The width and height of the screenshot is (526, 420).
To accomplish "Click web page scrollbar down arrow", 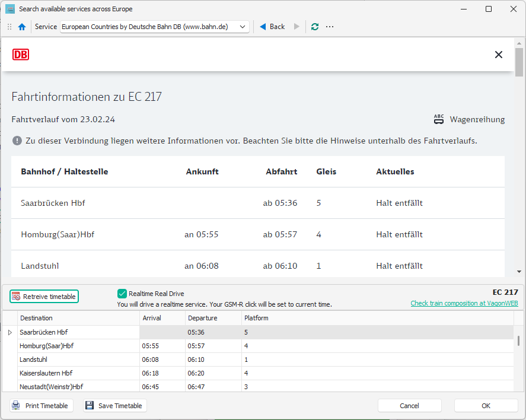I will coord(519,272).
